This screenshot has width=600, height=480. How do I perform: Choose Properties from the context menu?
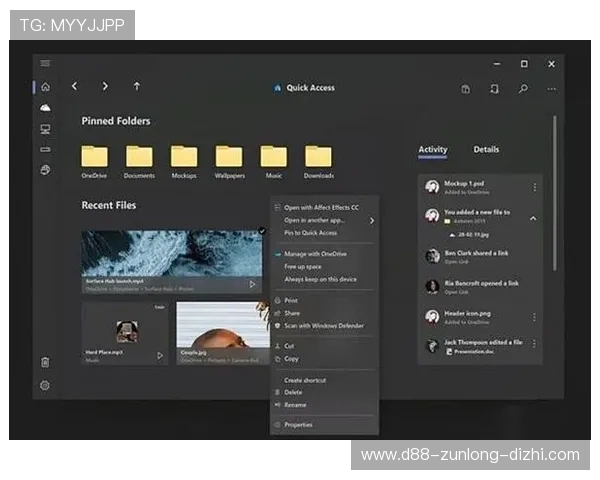(298, 425)
